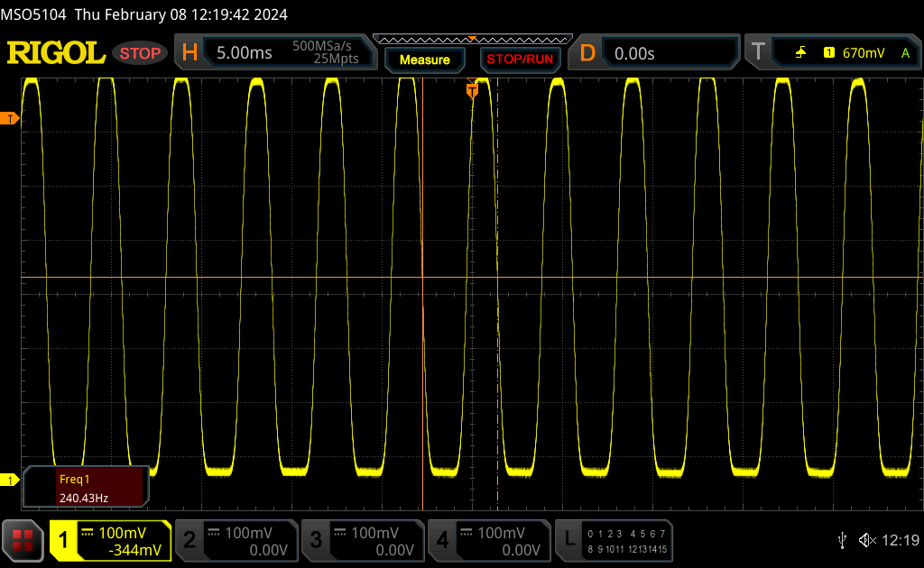The width and height of the screenshot is (924, 568).
Task: Click channel 2 0.00V offset
Action: (x=268, y=550)
